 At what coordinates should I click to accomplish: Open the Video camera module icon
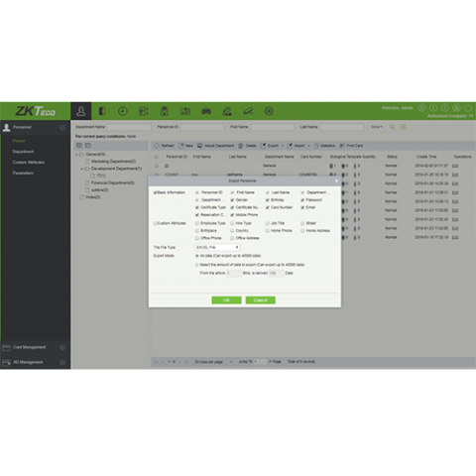pos(248,111)
